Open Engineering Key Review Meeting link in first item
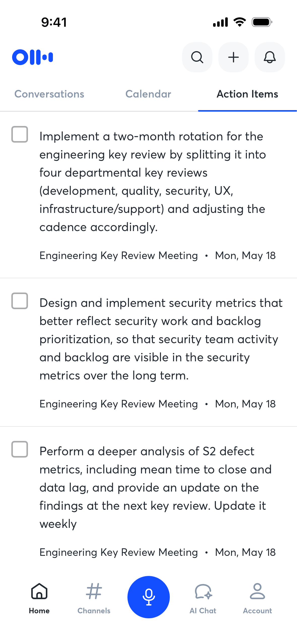This screenshot has height=644, width=297. (119, 255)
